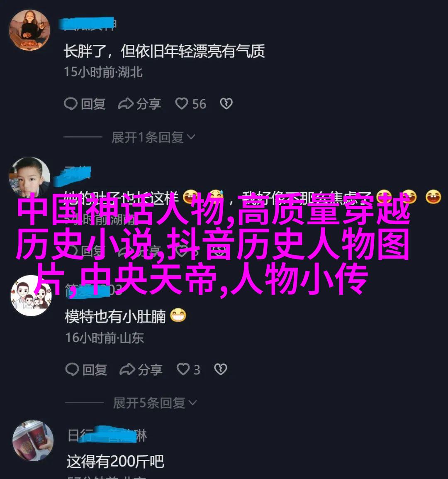
Task: Open the boy avatar profile picture
Action: (29, 177)
